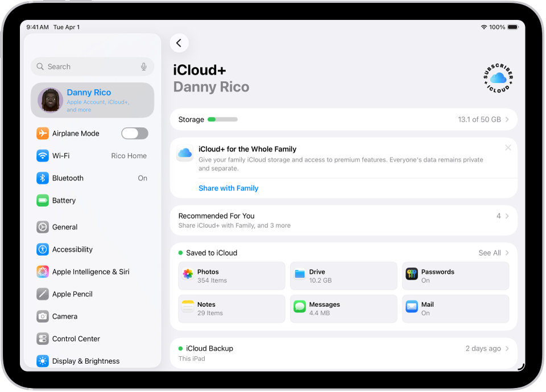Image resolution: width=546 pixels, height=392 pixels.
Task: Tap the Storage usage bar
Action: coord(343,119)
